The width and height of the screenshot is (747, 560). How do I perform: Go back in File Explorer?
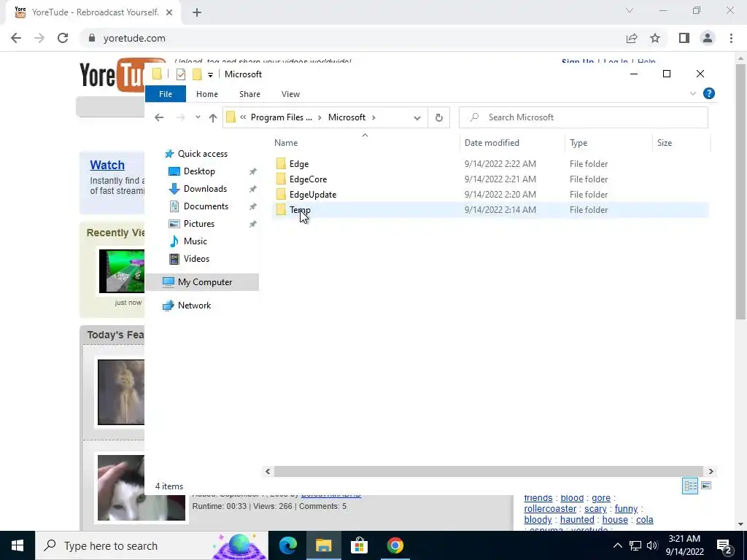159,117
